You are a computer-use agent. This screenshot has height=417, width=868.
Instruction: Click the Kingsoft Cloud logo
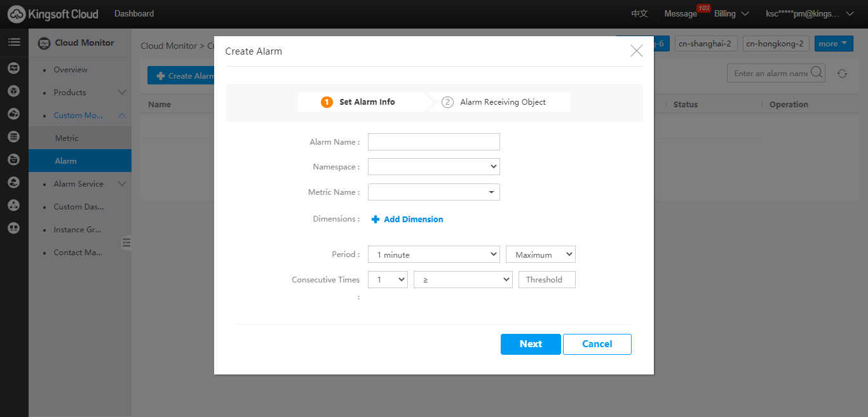point(53,13)
